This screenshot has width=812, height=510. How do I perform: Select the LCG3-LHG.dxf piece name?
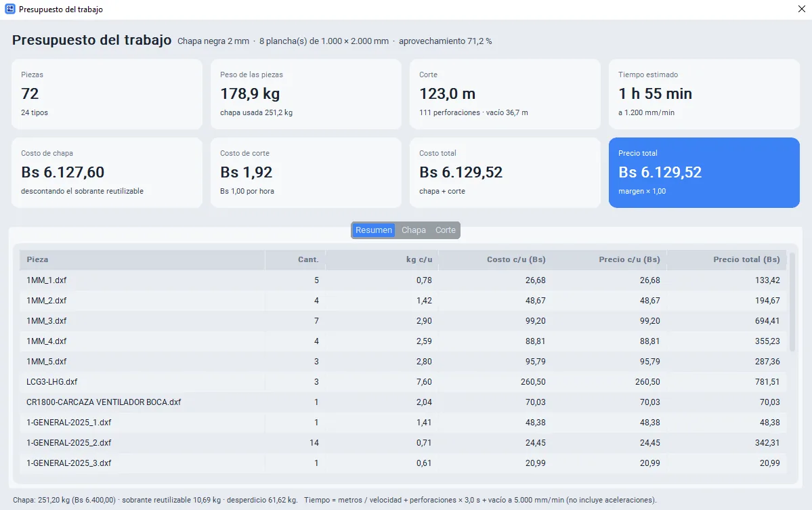click(51, 381)
